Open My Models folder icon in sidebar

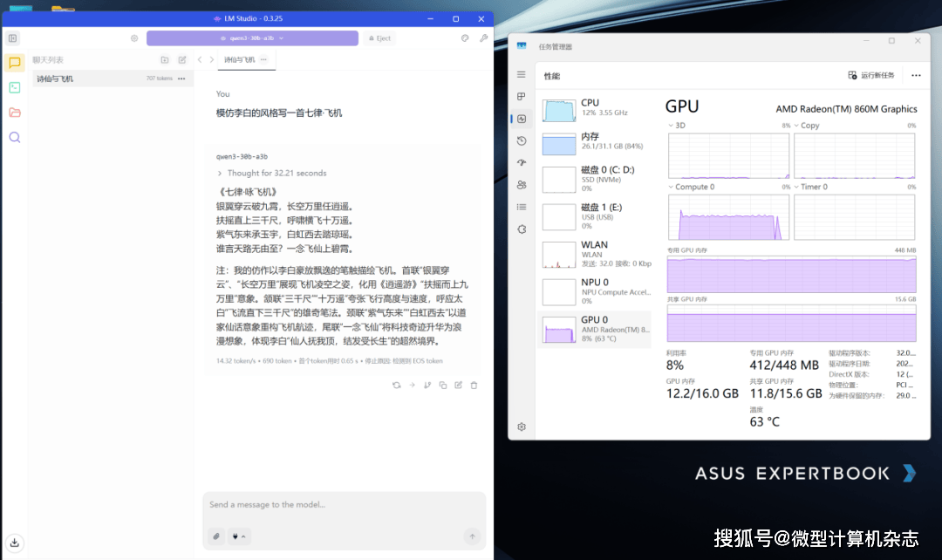click(x=15, y=113)
